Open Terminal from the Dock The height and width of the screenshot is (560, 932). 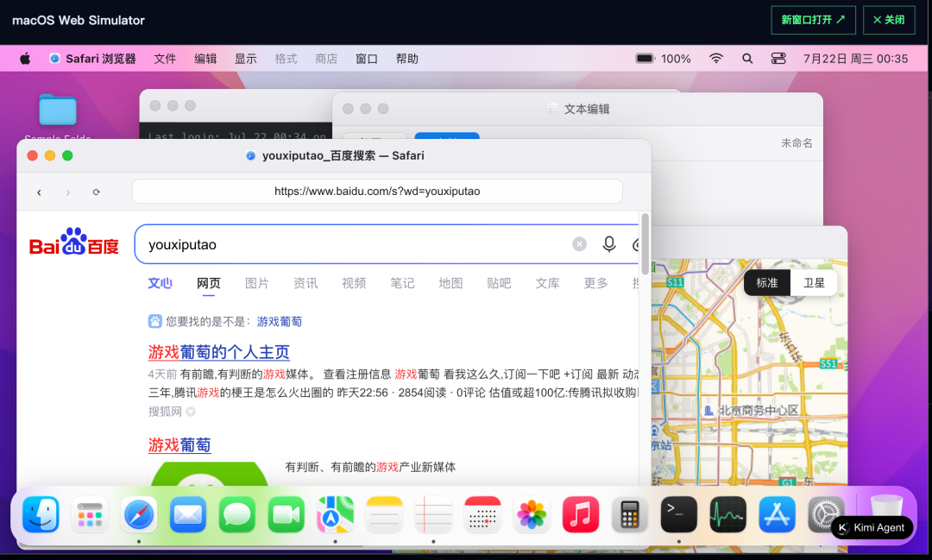678,514
